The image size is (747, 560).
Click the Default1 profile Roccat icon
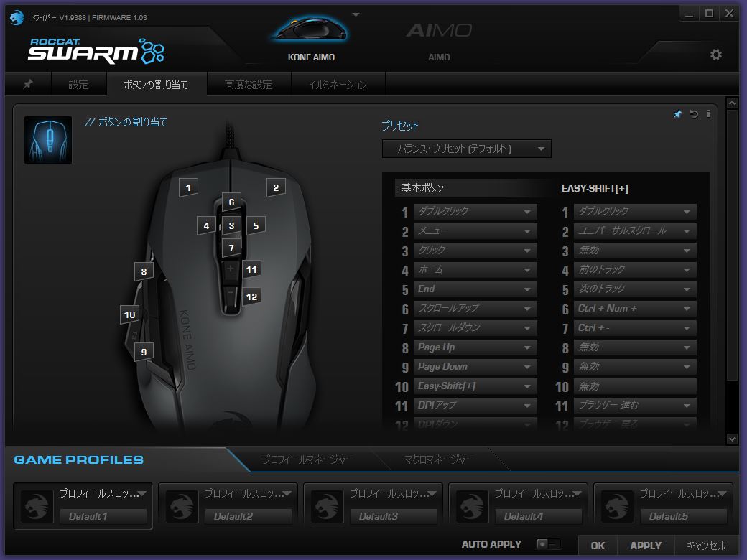click(x=37, y=507)
